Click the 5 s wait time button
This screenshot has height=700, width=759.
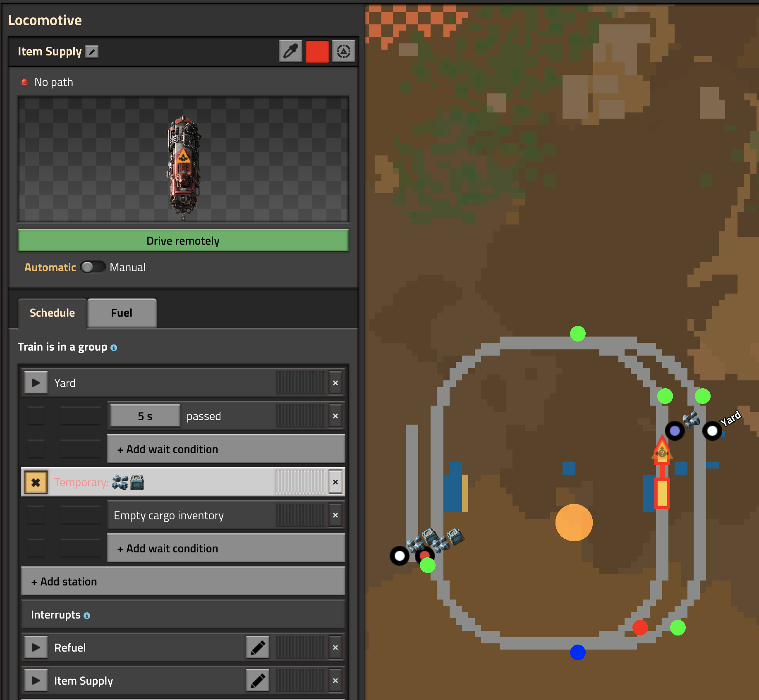tap(145, 416)
